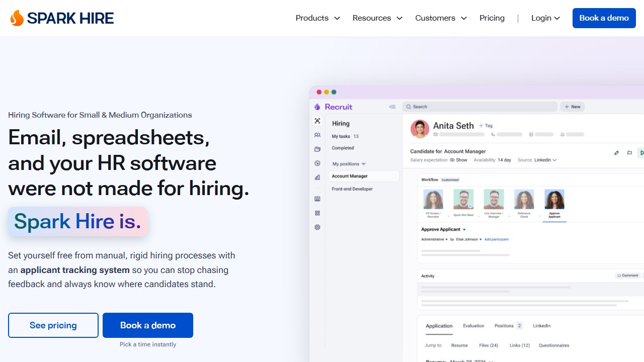Click the phone icon under Anita Seth
The width and height of the screenshot is (644, 362).
pyautogui.click(x=493, y=135)
